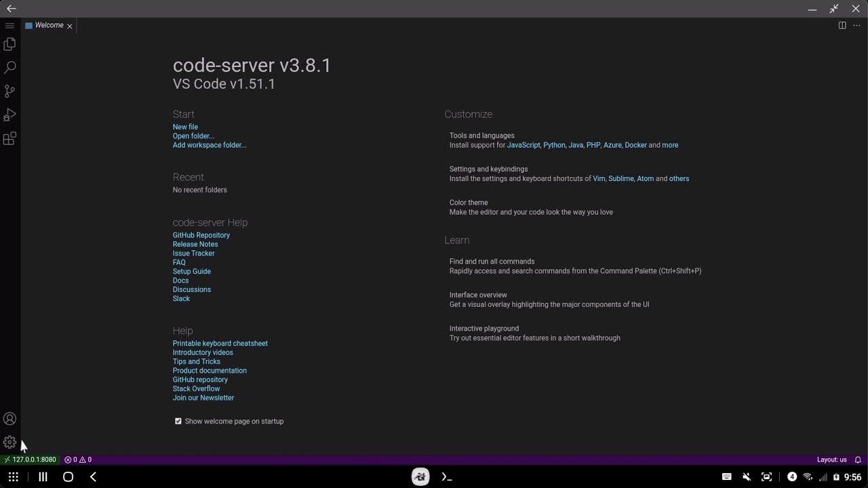Open the Color theme option
This screenshot has height=488, width=868.
[x=531, y=207]
